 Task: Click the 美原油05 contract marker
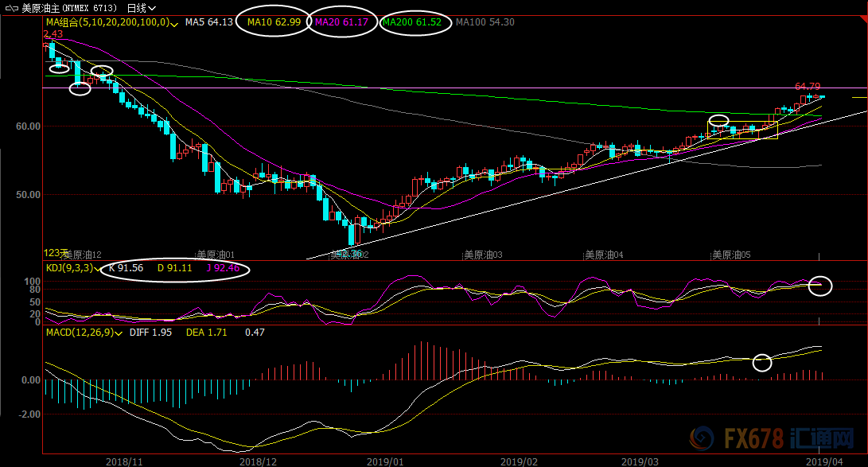pyautogui.click(x=731, y=255)
